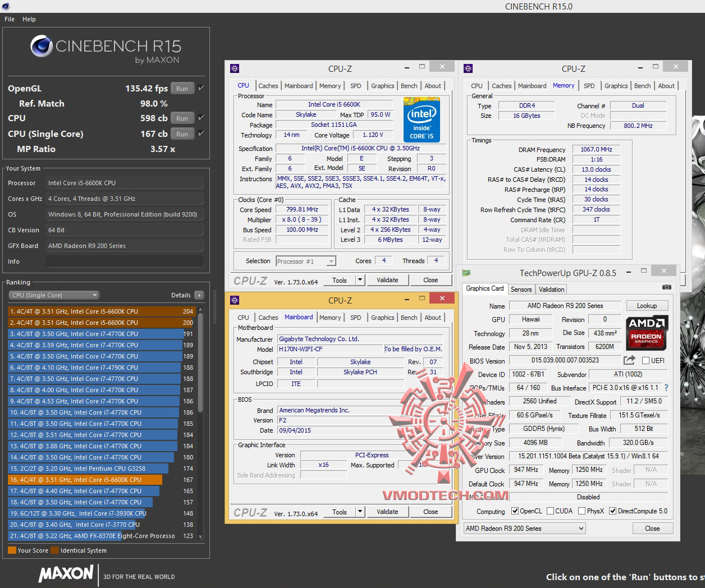Image resolution: width=705 pixels, height=588 pixels.
Task: Close the CPU-Z Mainboard window via red X
Action: 442,298
